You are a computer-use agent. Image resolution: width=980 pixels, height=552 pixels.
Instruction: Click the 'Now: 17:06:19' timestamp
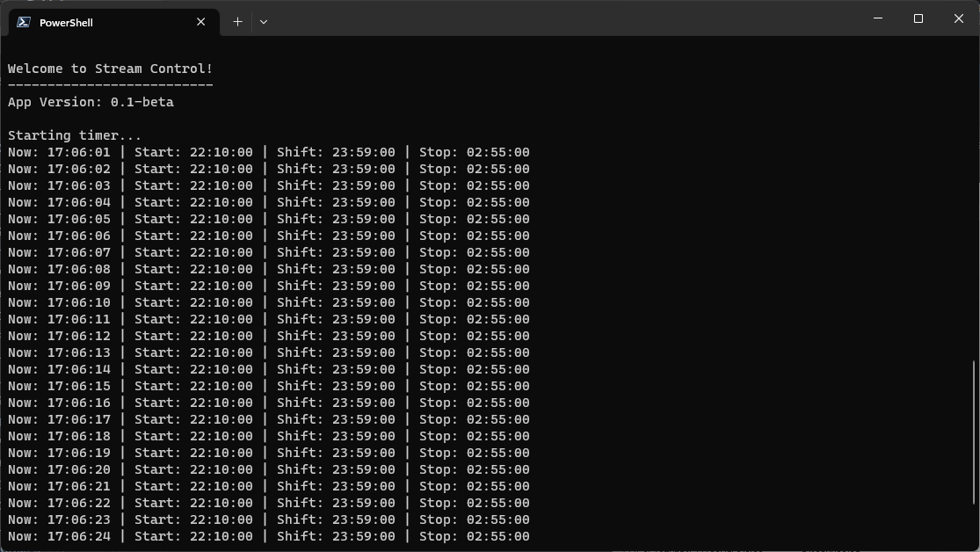[59, 453]
